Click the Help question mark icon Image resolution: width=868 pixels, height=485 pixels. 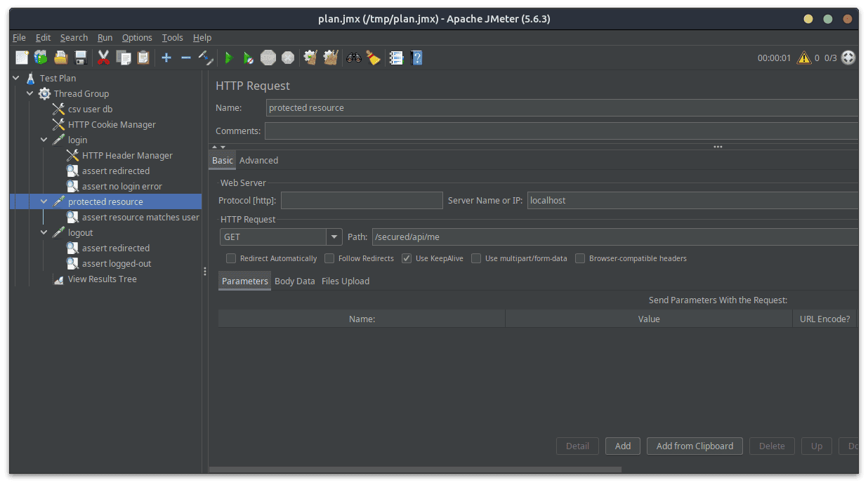(x=416, y=58)
